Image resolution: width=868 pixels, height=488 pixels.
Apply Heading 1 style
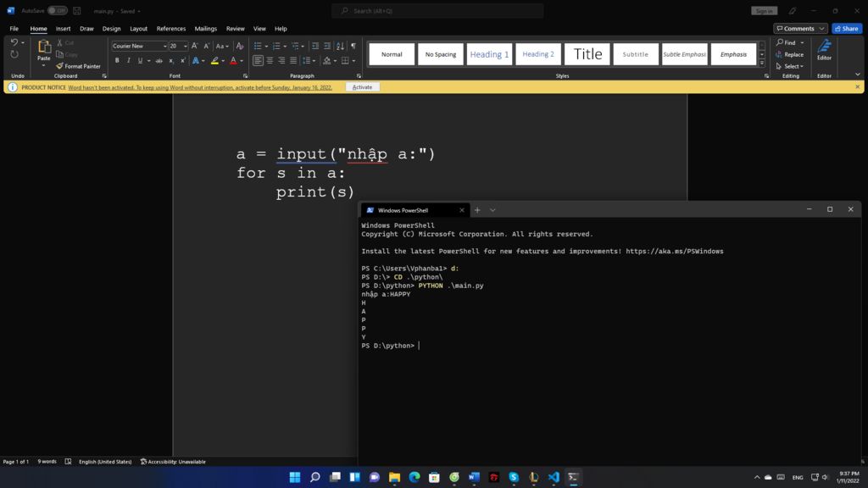(x=489, y=54)
